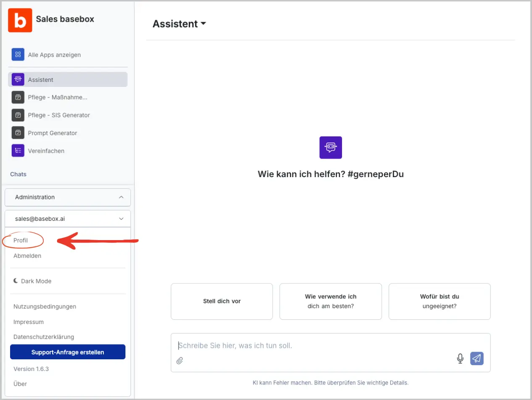Click the paperclip attachment icon
532x400 pixels.
point(180,361)
